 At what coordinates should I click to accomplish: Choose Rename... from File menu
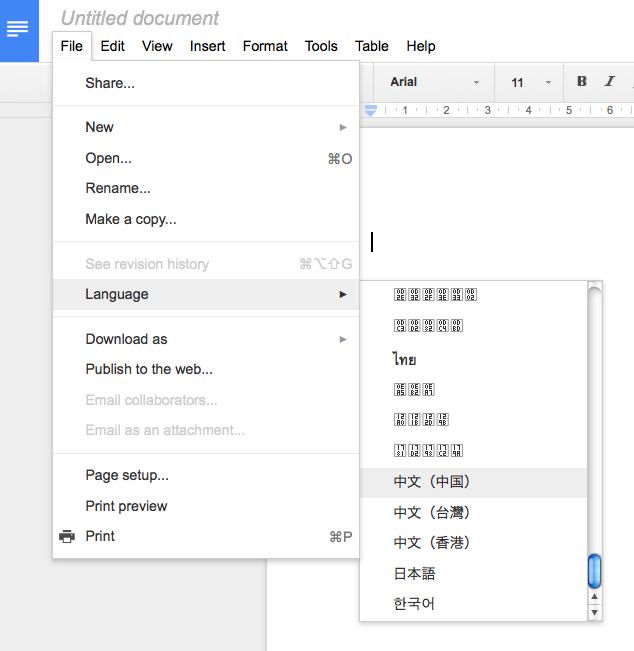click(206, 188)
